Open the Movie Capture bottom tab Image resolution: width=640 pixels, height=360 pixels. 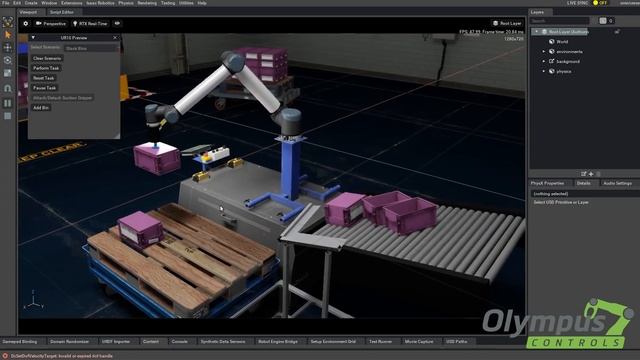419,342
